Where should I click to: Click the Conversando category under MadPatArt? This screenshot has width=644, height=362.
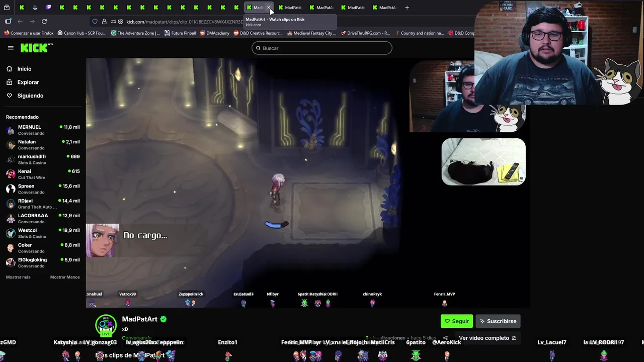(137, 338)
